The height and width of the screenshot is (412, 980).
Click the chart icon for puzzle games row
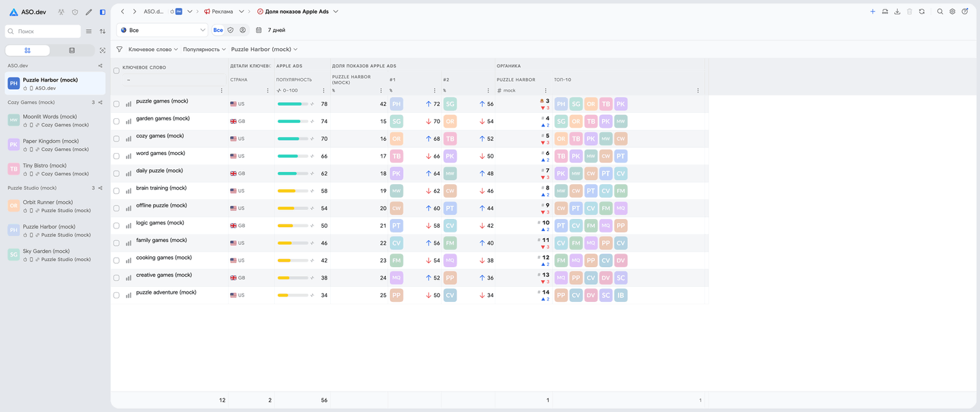click(129, 104)
